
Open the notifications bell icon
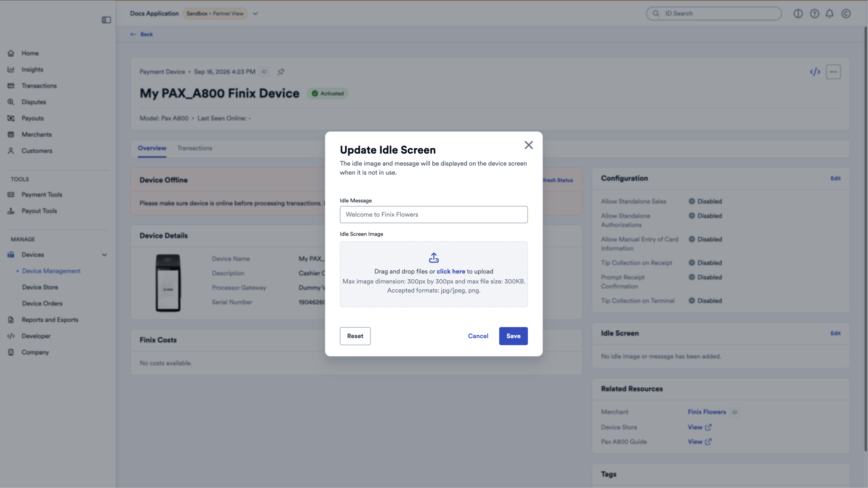coord(830,13)
